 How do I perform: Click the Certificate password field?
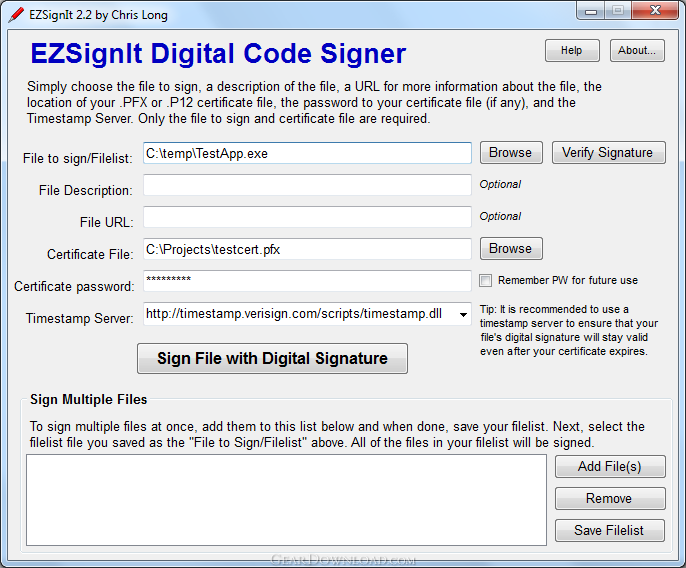(307, 281)
